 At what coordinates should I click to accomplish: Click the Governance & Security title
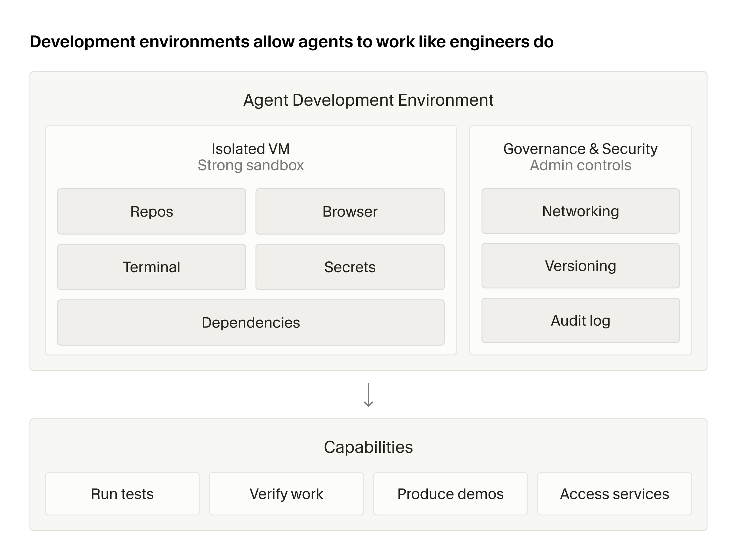pos(580,149)
